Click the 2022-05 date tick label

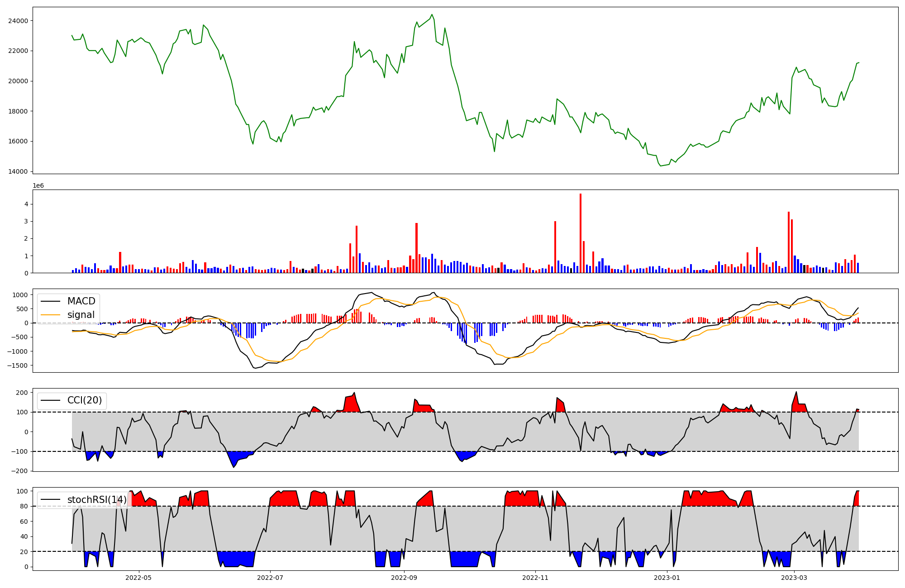(x=138, y=578)
